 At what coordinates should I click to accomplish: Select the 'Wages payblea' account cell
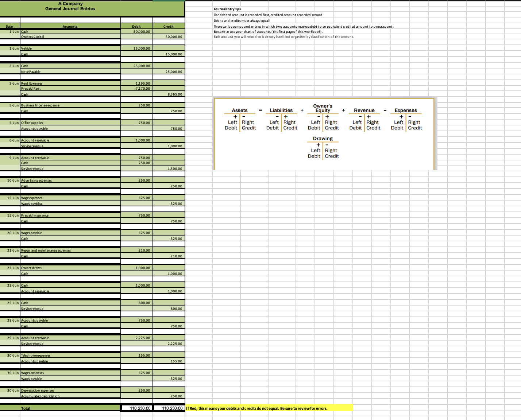point(70,204)
